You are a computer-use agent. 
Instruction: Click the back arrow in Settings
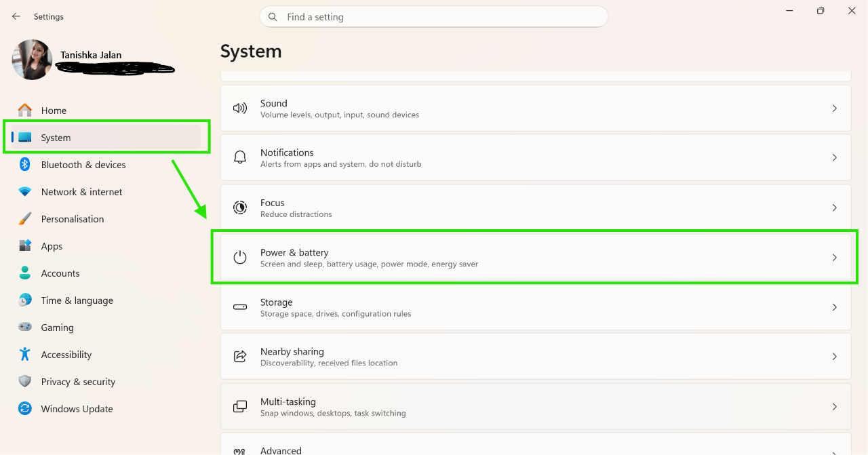click(16, 16)
